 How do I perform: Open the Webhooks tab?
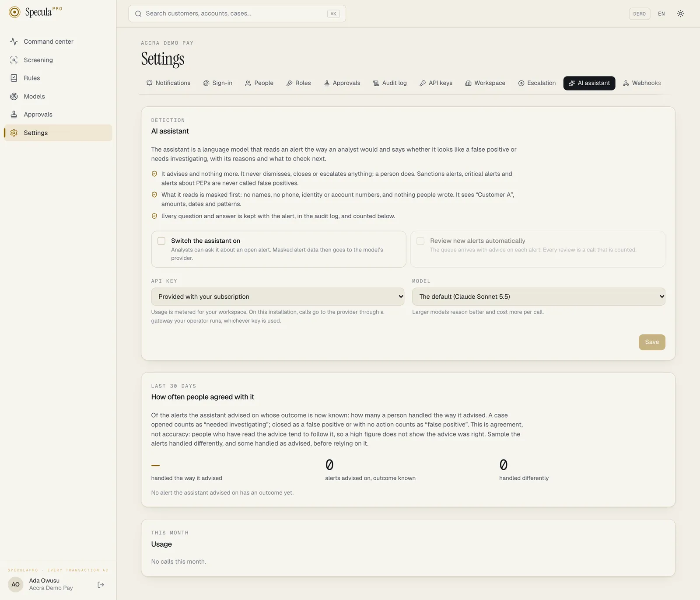pyautogui.click(x=642, y=83)
